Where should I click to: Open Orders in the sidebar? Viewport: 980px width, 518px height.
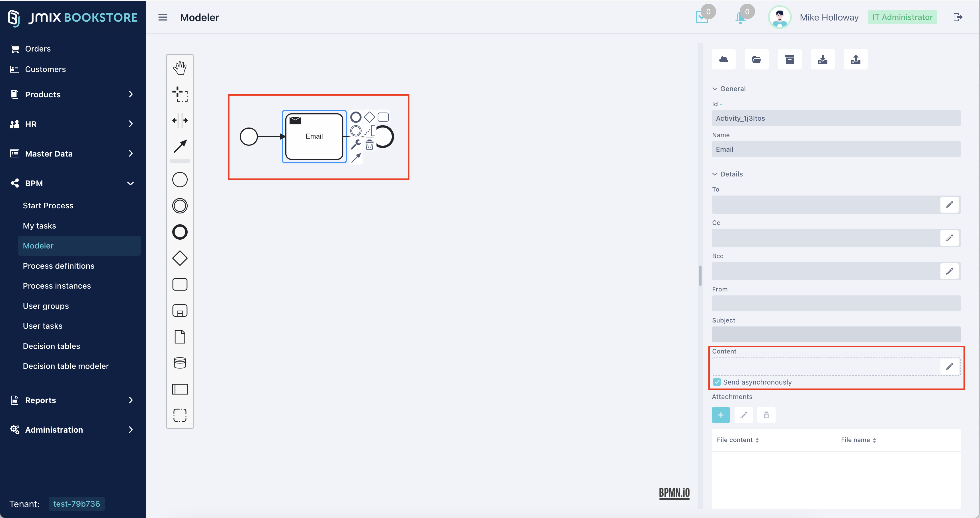(x=38, y=49)
